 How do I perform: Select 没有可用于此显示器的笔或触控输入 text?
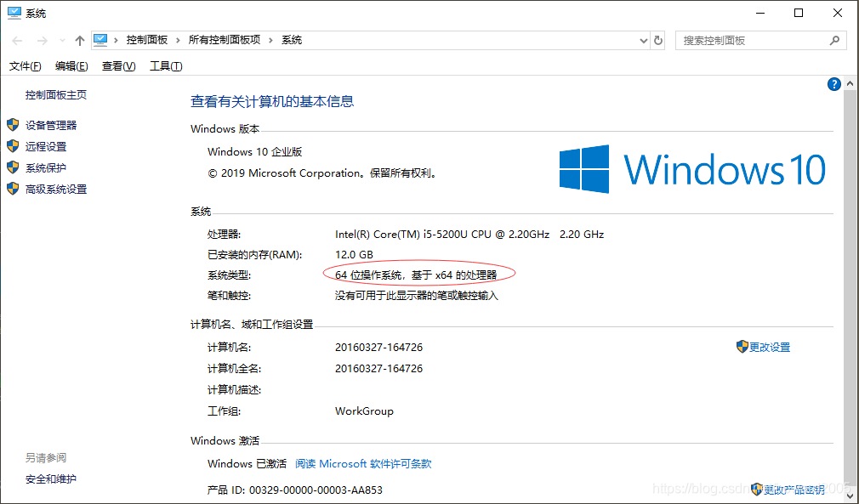coord(417,296)
